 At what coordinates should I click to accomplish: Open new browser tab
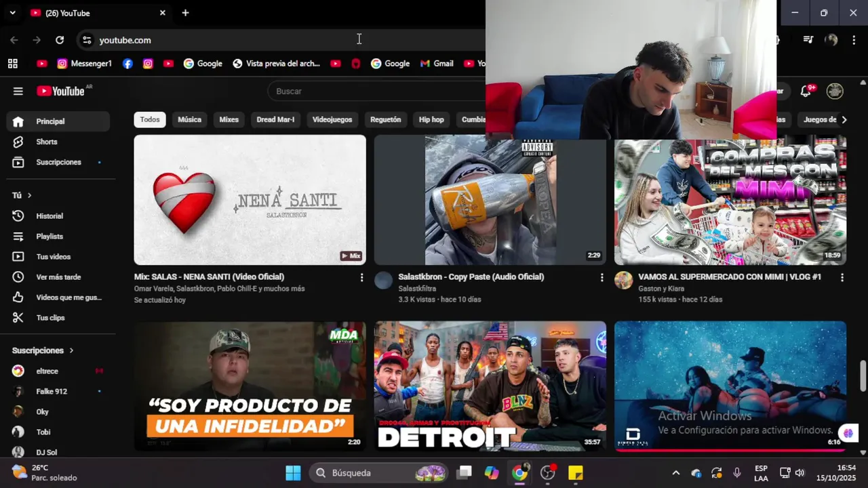(185, 13)
